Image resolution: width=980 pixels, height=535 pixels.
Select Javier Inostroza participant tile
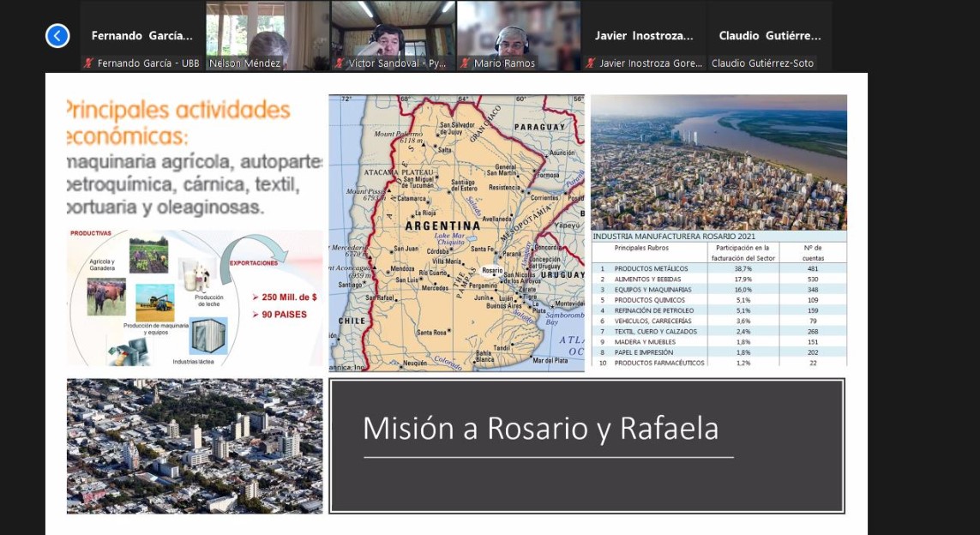point(645,36)
